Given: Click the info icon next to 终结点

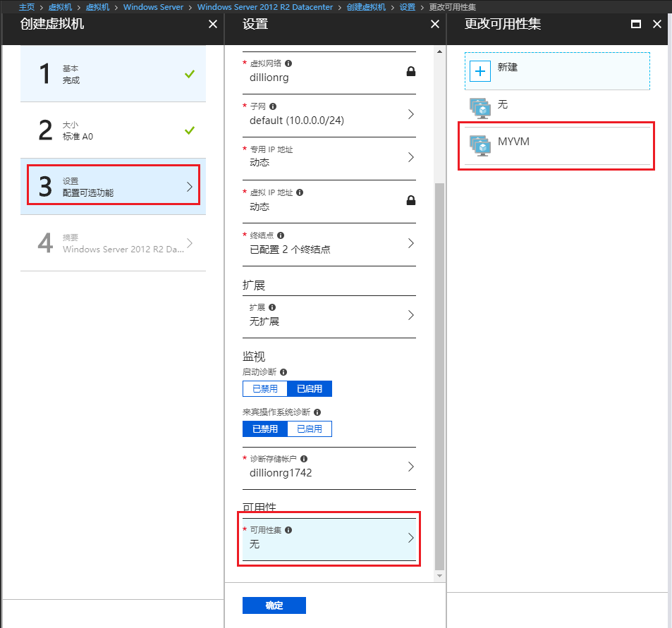Looking at the screenshot, I should 281,235.
